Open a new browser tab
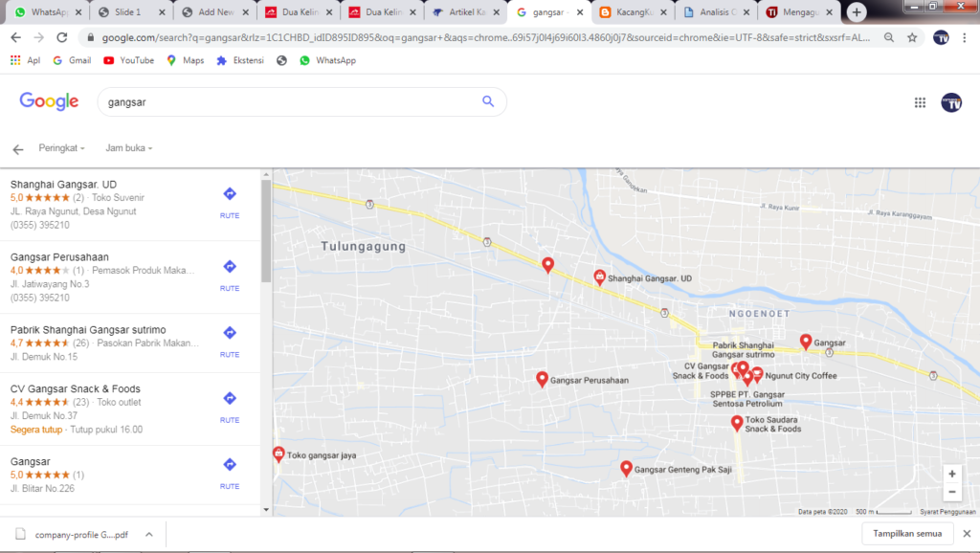 pyautogui.click(x=857, y=11)
